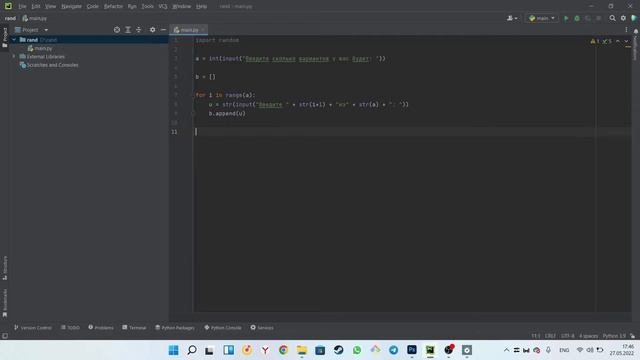Select Scratches and Consoles item
The width and height of the screenshot is (640, 360).
pyautogui.click(x=49, y=65)
